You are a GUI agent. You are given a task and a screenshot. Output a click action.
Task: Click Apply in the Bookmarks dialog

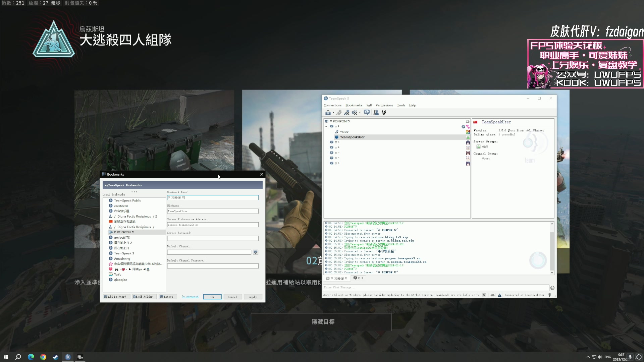point(253,297)
